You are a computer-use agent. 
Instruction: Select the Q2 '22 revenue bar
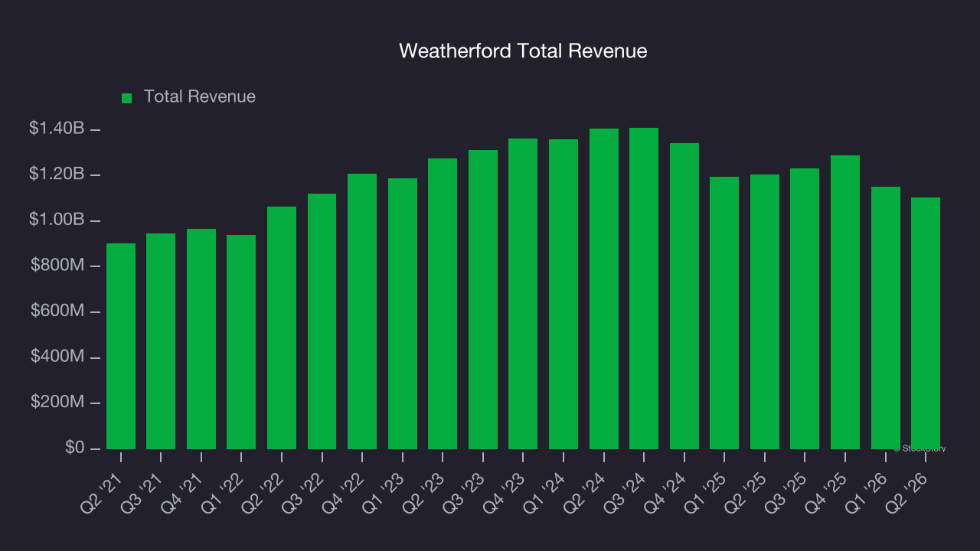[282, 328]
